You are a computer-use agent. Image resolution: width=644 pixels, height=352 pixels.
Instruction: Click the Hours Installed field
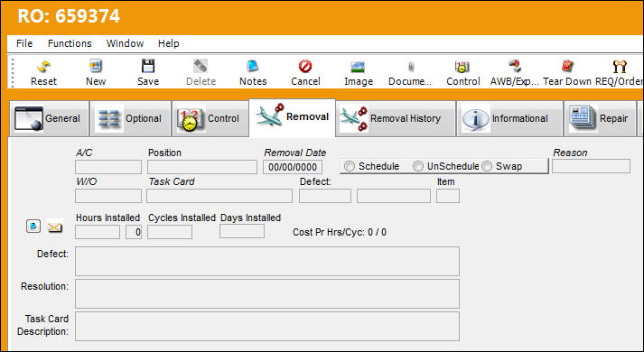98,232
